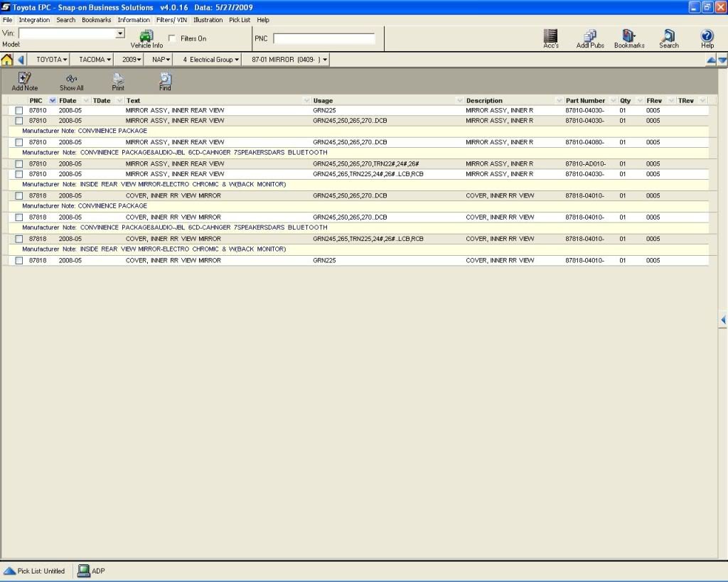This screenshot has width=728, height=582.
Task: Open the Find tool
Action: click(165, 82)
